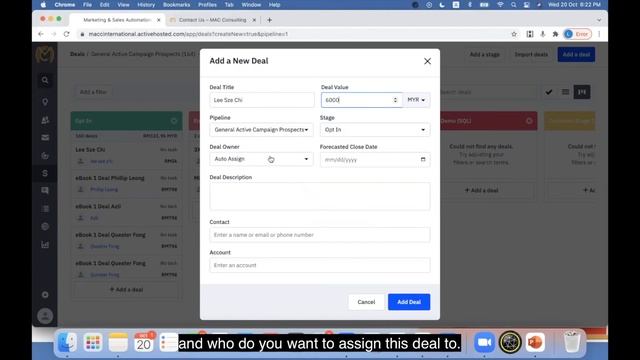Click the Add a filter button
This screenshot has height=360, width=640.
(93, 92)
